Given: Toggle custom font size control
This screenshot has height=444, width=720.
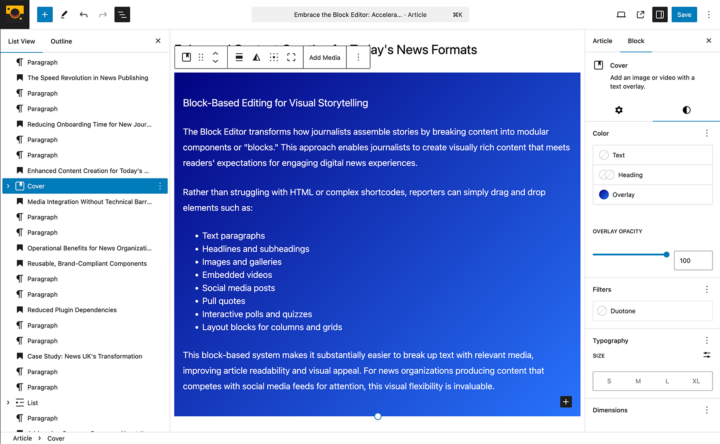Looking at the screenshot, I should pos(707,355).
